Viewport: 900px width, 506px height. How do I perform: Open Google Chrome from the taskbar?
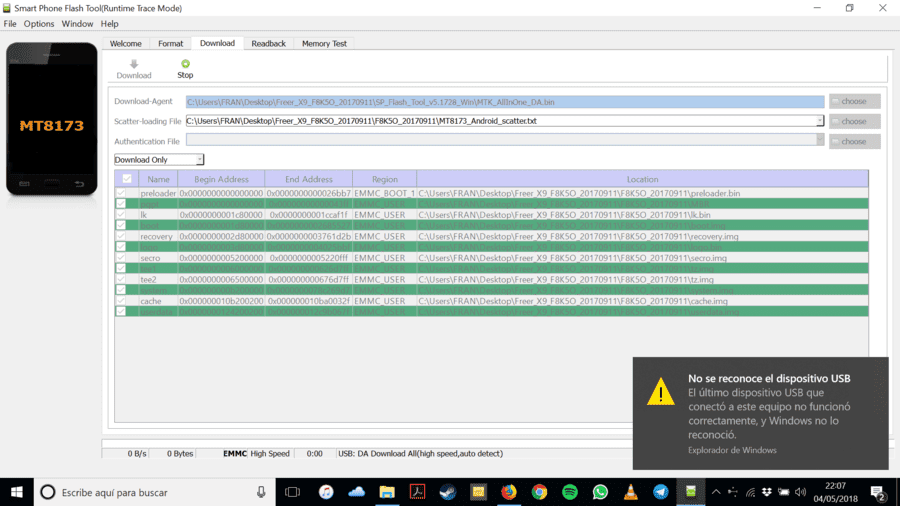tap(539, 492)
